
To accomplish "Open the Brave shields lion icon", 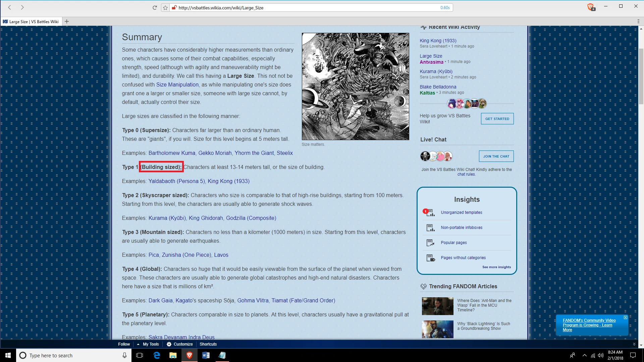I will click(591, 7).
